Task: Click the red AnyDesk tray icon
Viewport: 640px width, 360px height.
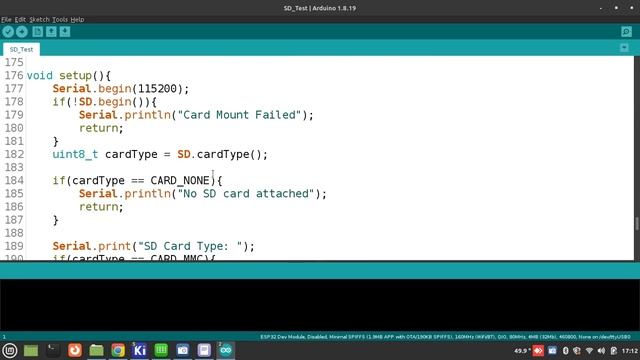Action: pos(538,351)
